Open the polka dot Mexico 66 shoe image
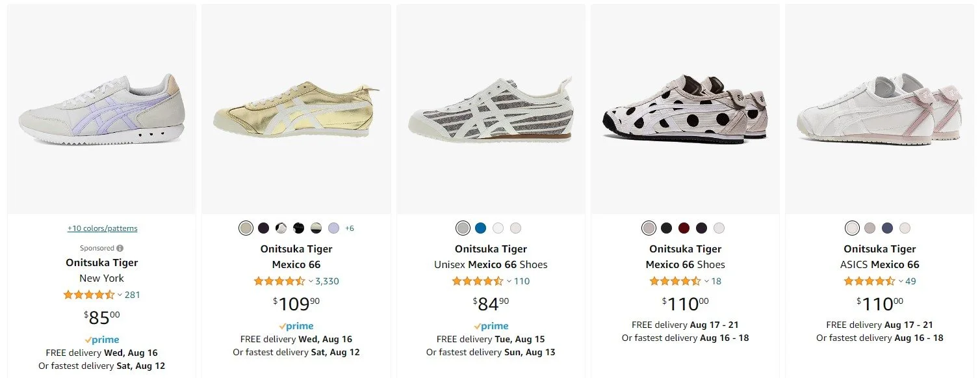Viewport: 980px width, 378px height. point(685,109)
